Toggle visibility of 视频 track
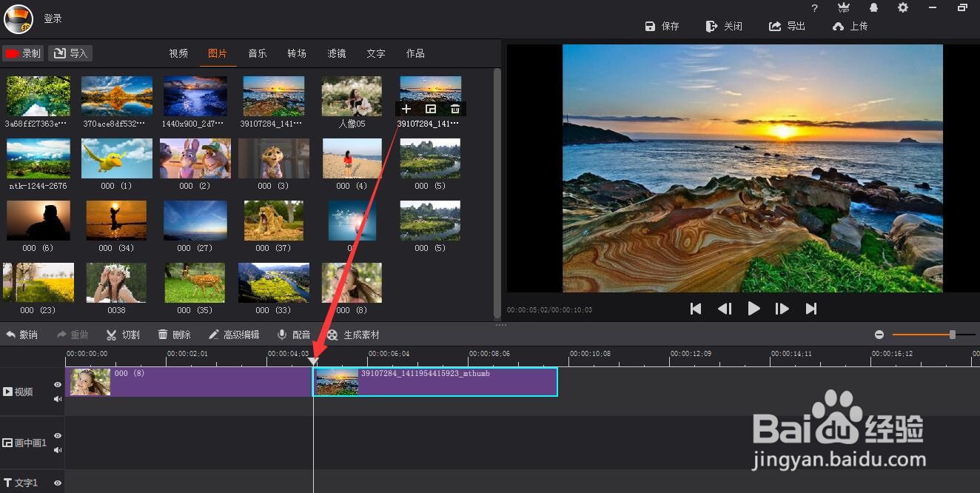 click(x=58, y=384)
